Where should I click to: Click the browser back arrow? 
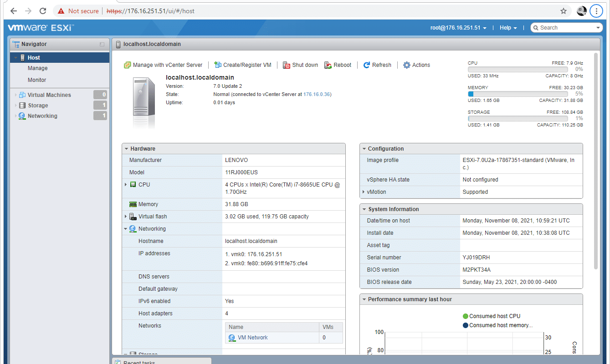point(14,11)
